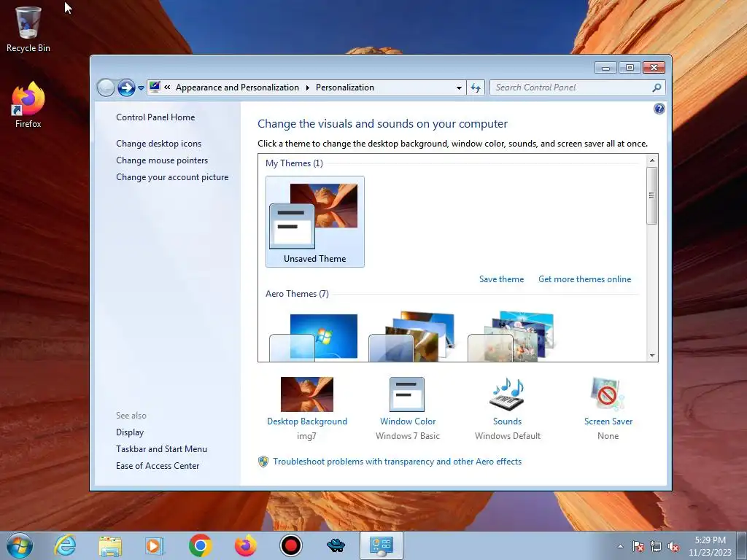Open Taskbar and Start Menu link
This screenshot has width=747, height=560.
(x=161, y=448)
